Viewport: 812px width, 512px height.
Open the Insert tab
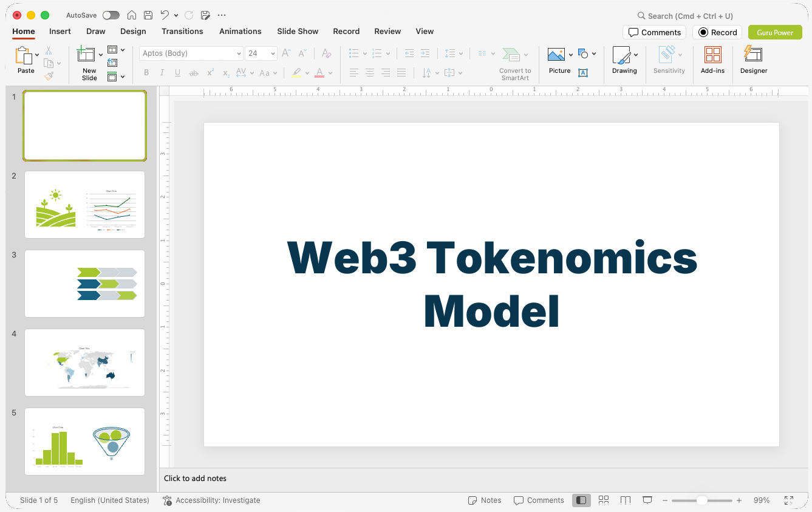point(60,32)
